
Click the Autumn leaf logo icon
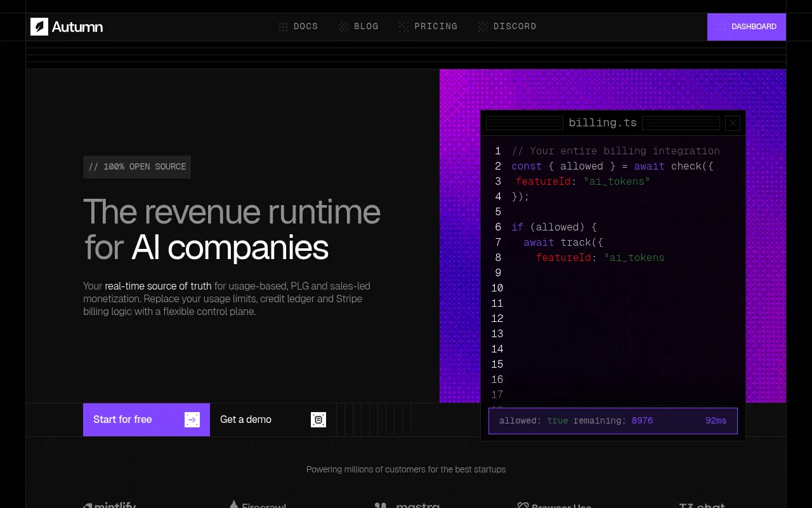39,27
